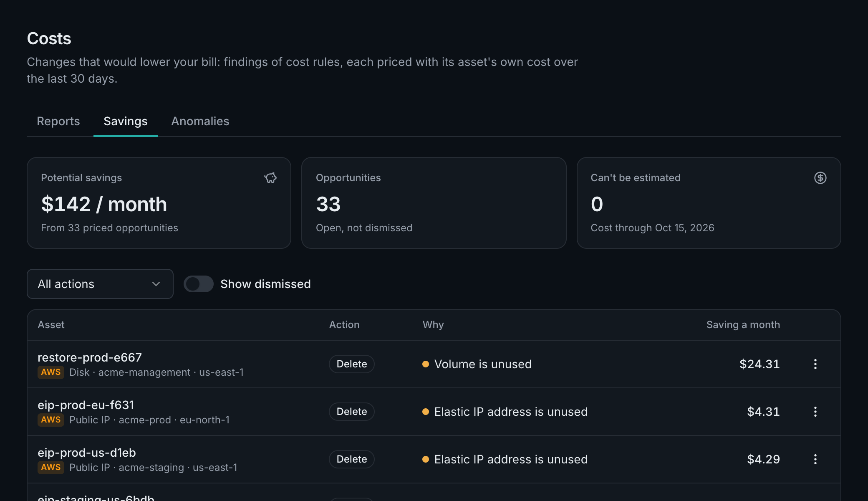Viewport: 868px width, 501px height.
Task: Click the Saving a month column header
Action: [x=743, y=325]
